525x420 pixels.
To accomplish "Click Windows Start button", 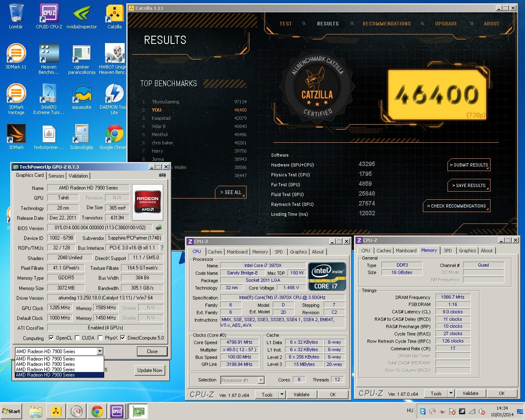I will (11, 411).
